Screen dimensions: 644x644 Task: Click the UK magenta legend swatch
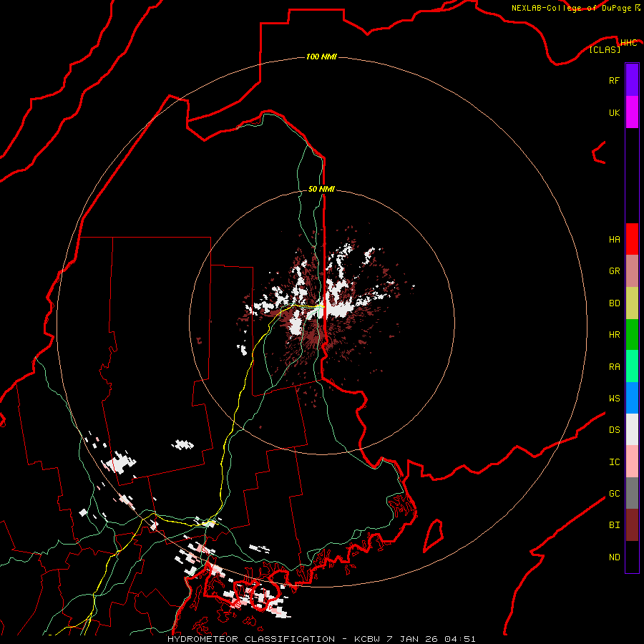click(632, 112)
